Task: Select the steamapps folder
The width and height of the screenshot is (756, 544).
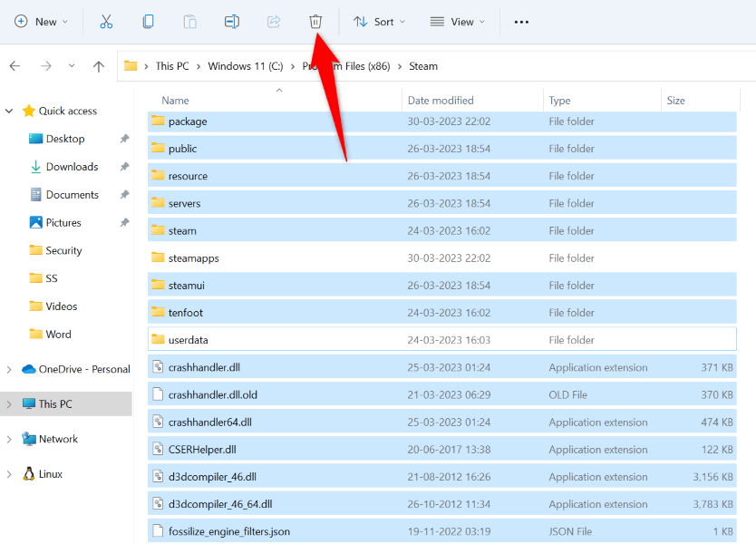Action: (193, 258)
